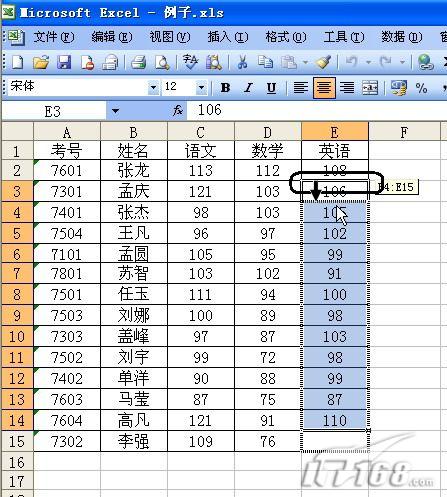Open the 编辑(E) menu
This screenshot has width=447, height=497.
pyautogui.click(x=112, y=37)
